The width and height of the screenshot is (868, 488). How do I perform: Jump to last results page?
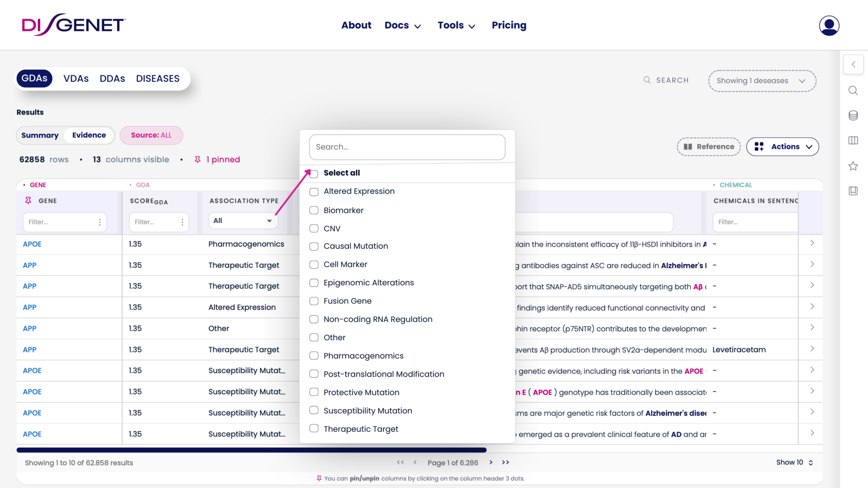click(x=505, y=462)
